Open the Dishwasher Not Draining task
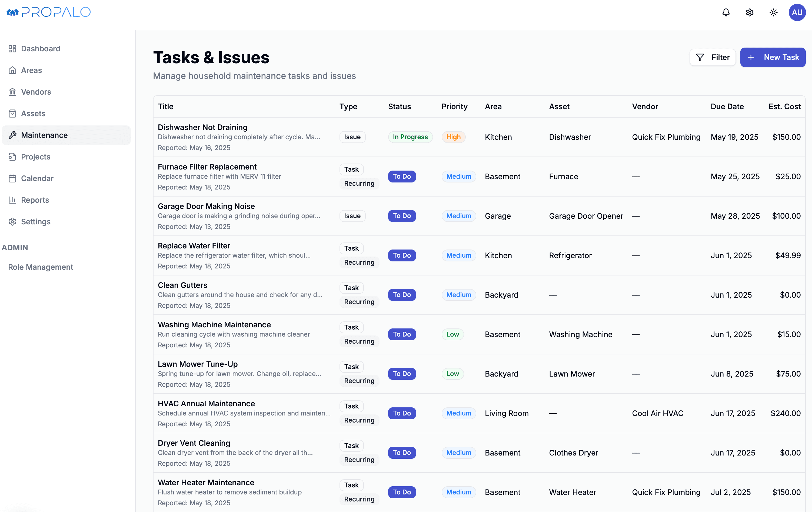 [202, 127]
